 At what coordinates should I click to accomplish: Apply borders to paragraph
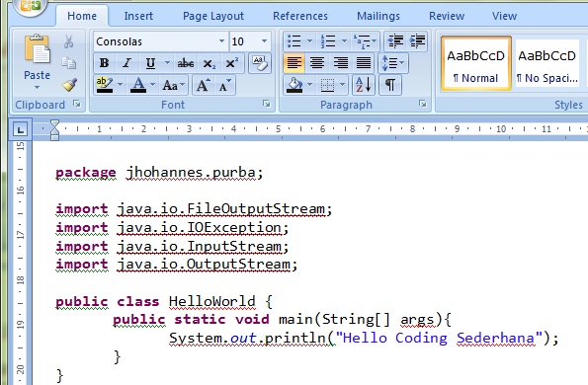pos(327,85)
